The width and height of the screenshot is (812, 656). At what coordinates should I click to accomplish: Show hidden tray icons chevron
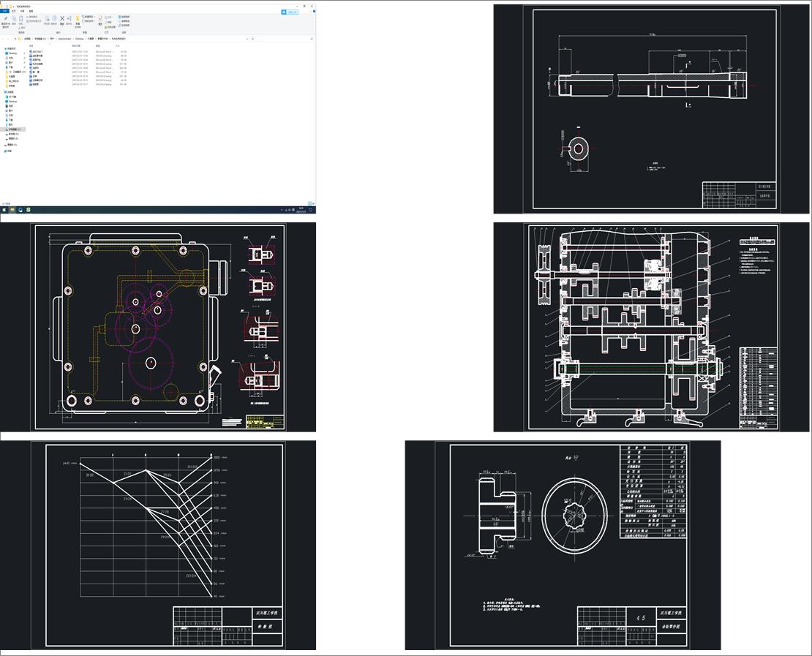coord(282,210)
